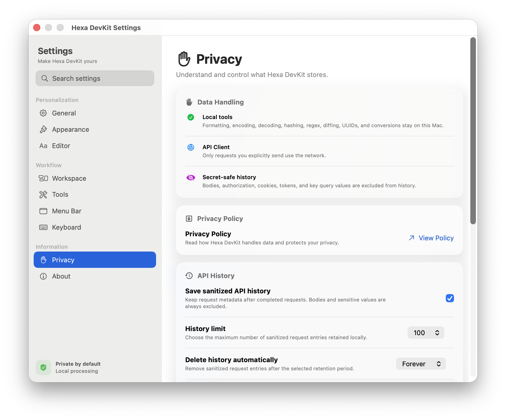The image size is (506, 420).
Task: Select the Menu Bar sidebar item
Action: (x=95, y=211)
